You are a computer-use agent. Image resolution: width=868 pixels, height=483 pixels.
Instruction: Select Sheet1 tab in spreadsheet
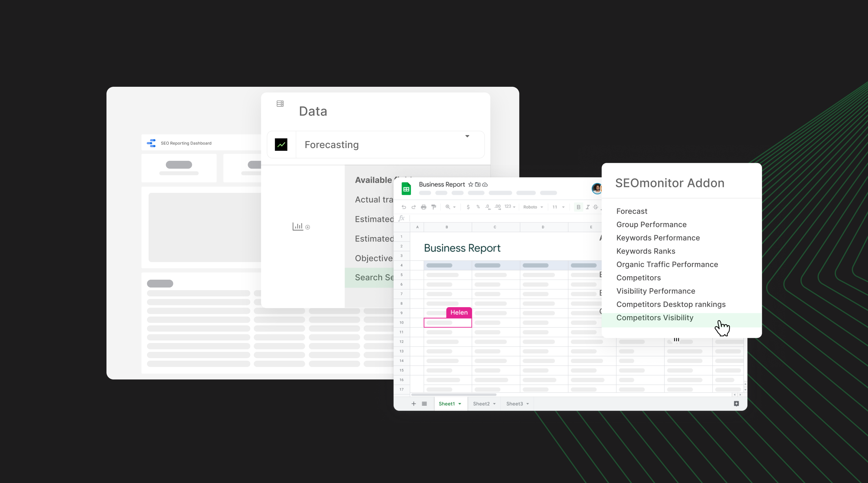pyautogui.click(x=447, y=404)
